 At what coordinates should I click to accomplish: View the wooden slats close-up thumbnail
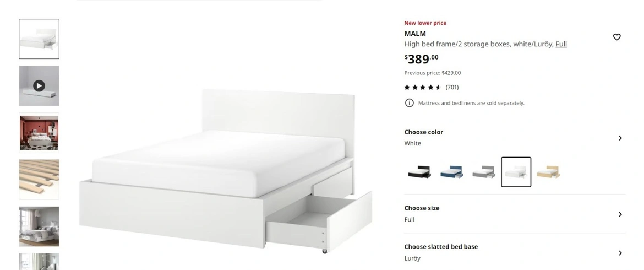tap(39, 180)
